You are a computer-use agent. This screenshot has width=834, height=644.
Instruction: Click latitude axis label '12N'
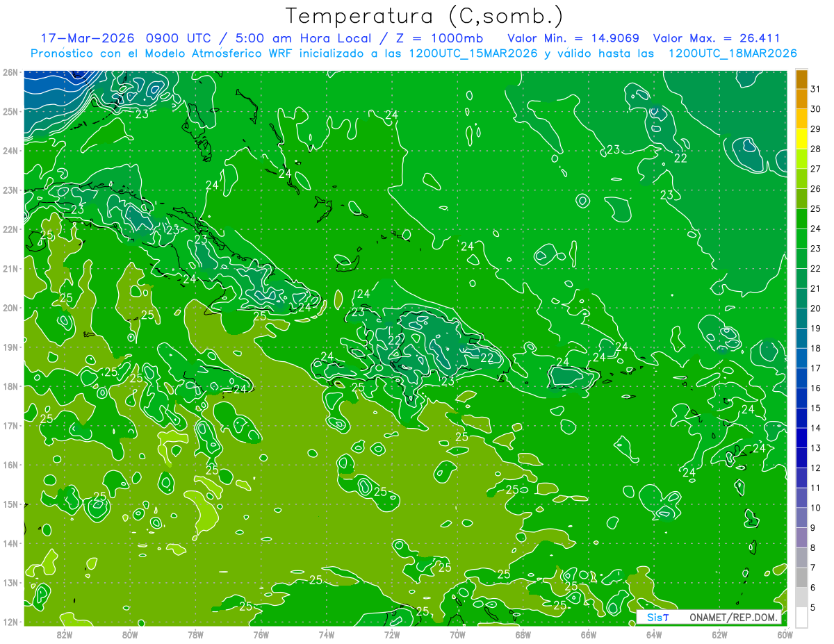[10, 622]
